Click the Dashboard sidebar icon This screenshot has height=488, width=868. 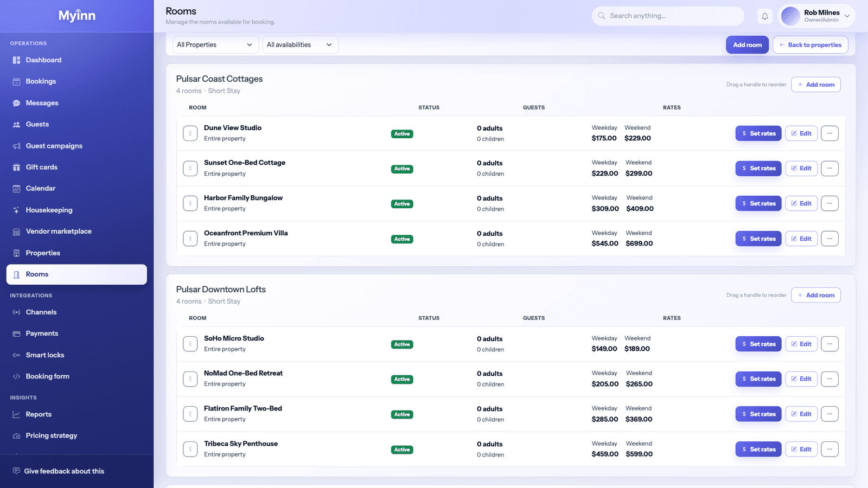click(16, 60)
